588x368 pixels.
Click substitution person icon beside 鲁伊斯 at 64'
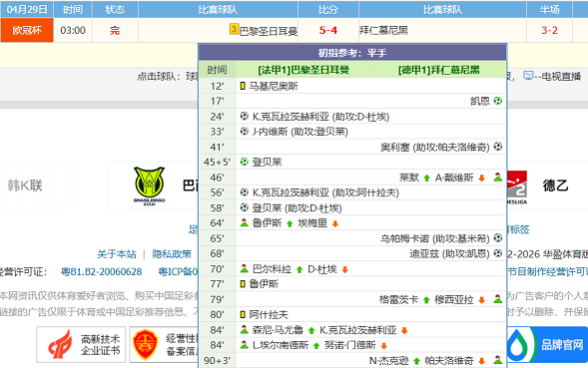(245, 223)
